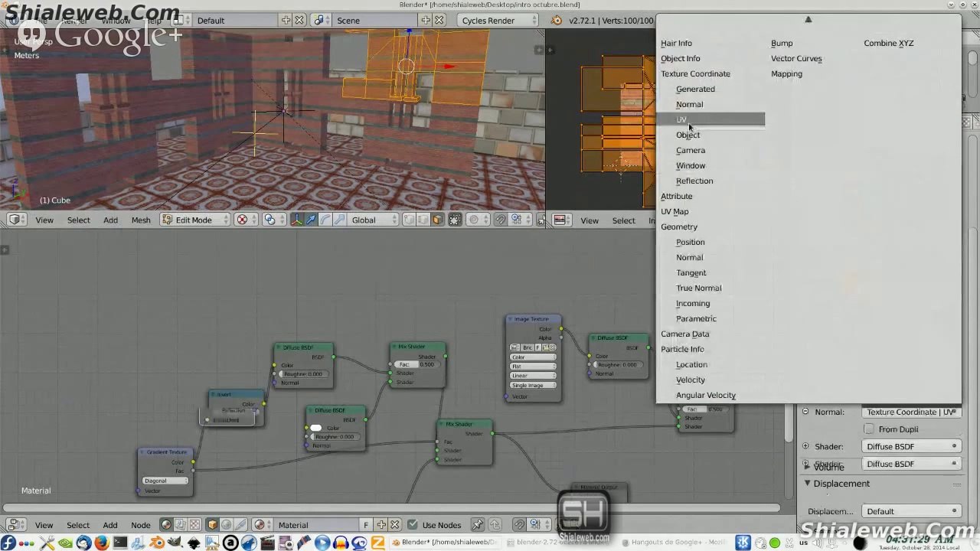Open the Single Image source dropdown

point(534,385)
